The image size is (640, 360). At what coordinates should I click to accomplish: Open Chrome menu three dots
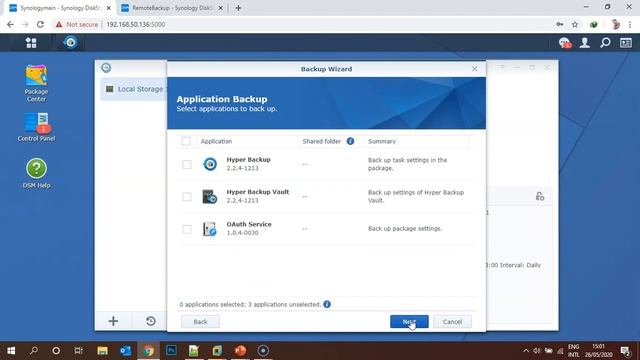pyautogui.click(x=630, y=24)
